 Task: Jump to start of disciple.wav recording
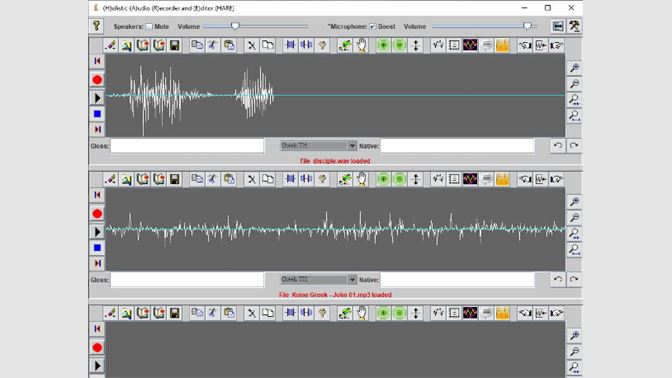pos(97,61)
